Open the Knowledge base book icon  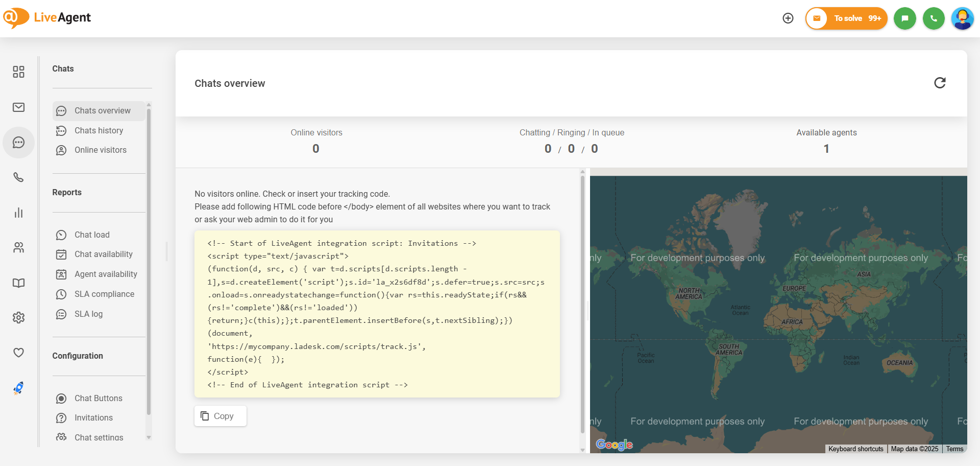18,283
